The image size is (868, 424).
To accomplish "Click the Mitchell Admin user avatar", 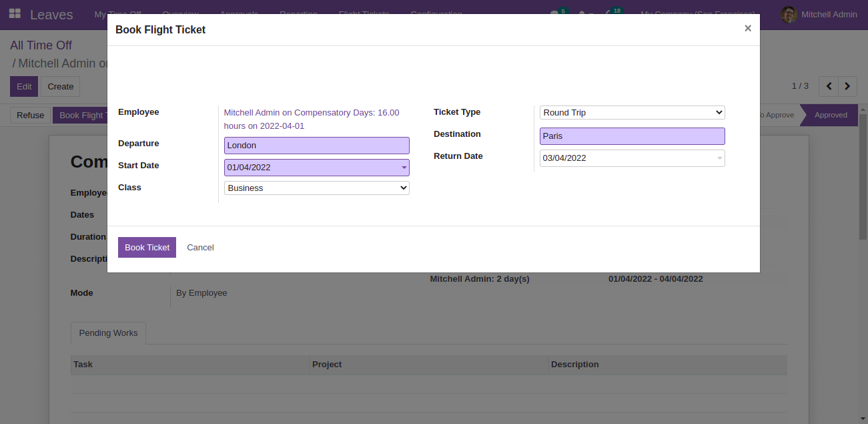I will pos(789,14).
